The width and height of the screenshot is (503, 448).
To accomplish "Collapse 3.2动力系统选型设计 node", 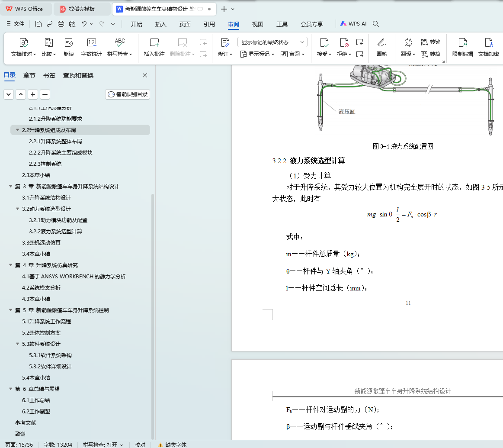I will (17, 209).
